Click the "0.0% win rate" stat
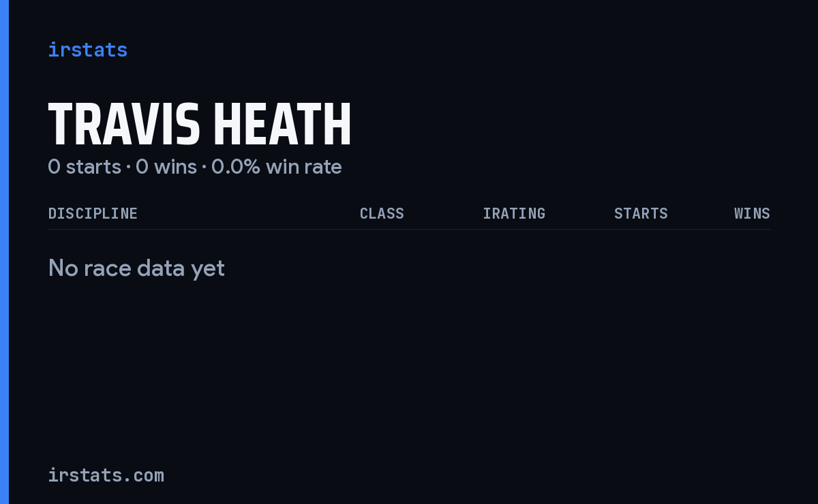This screenshot has width=818, height=504. coord(277,167)
